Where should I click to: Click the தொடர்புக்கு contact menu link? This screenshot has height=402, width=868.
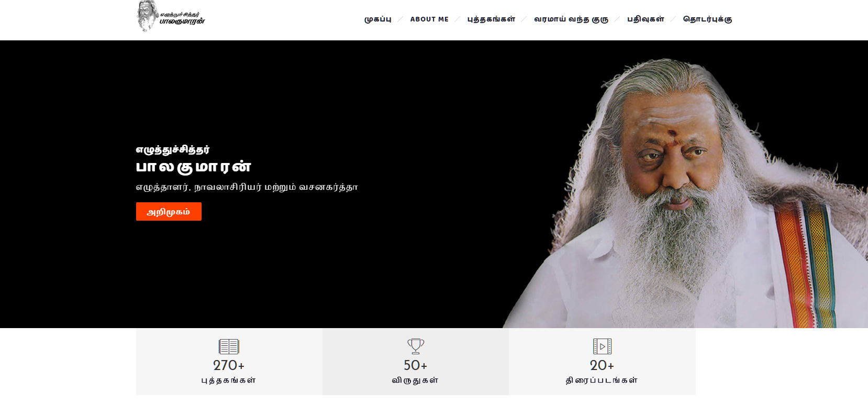click(x=707, y=19)
